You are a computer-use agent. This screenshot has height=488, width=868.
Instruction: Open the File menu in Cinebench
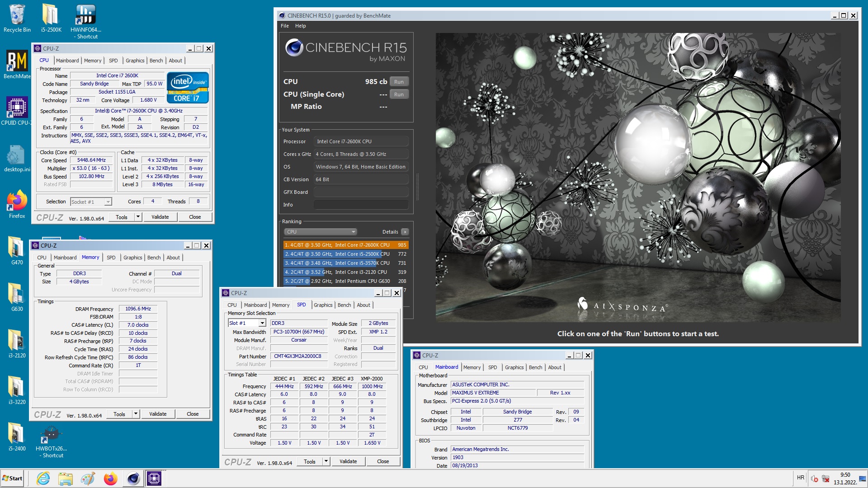point(285,26)
